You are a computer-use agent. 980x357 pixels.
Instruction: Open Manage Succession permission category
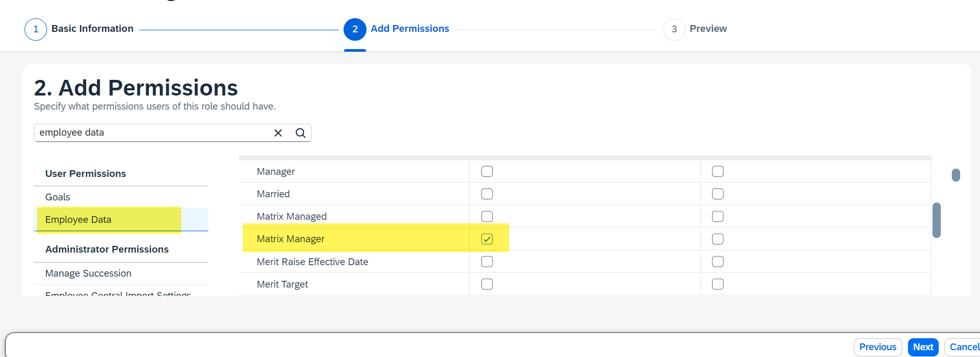[121, 273]
